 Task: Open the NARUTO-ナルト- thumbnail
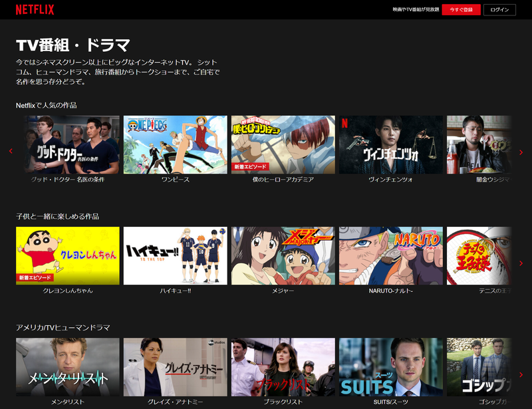tap(391, 255)
